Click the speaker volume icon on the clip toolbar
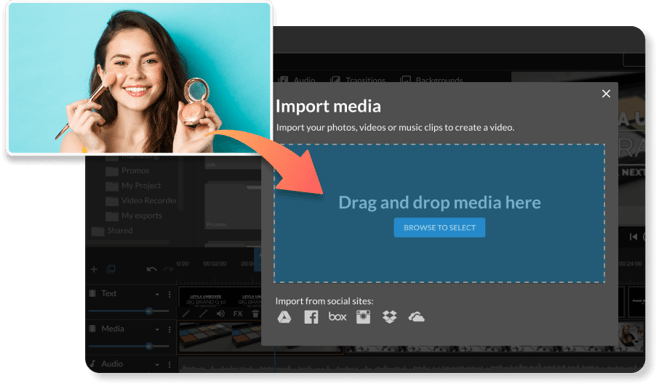This screenshot has height=386, width=659. coord(220,314)
